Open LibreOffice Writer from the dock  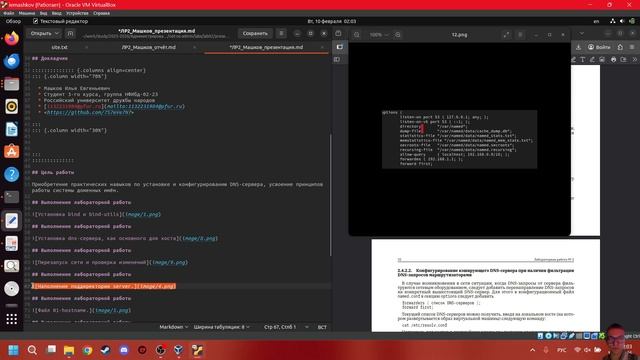[11, 129]
